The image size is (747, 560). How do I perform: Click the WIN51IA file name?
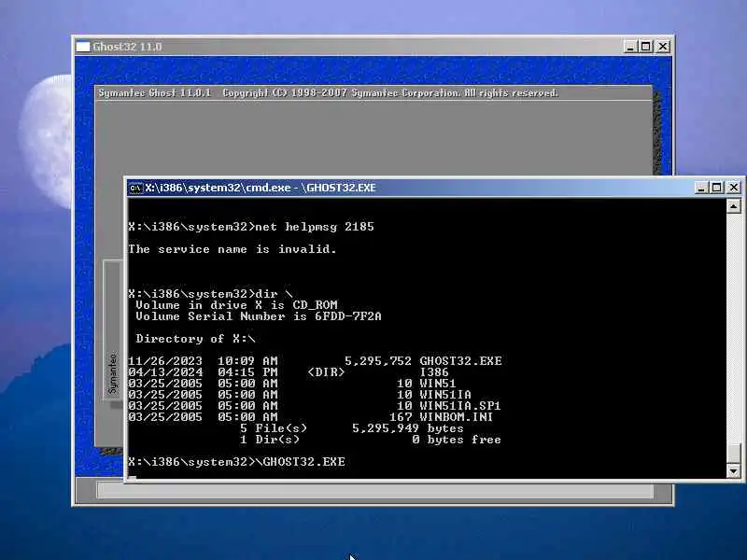click(x=445, y=395)
